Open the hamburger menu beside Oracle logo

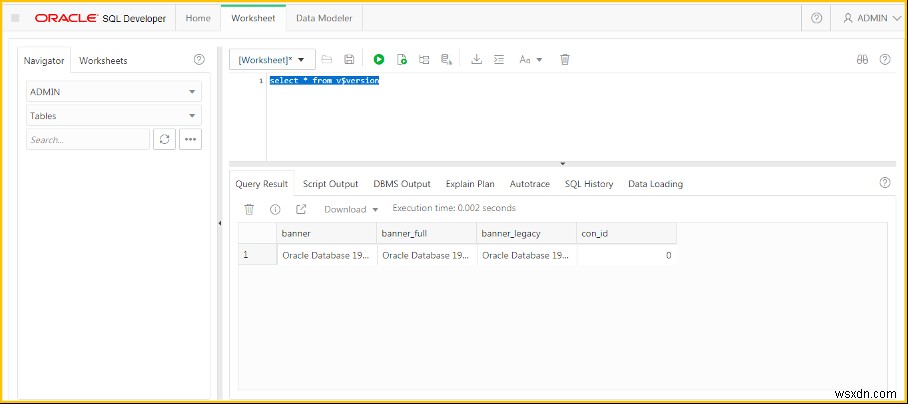pos(15,18)
